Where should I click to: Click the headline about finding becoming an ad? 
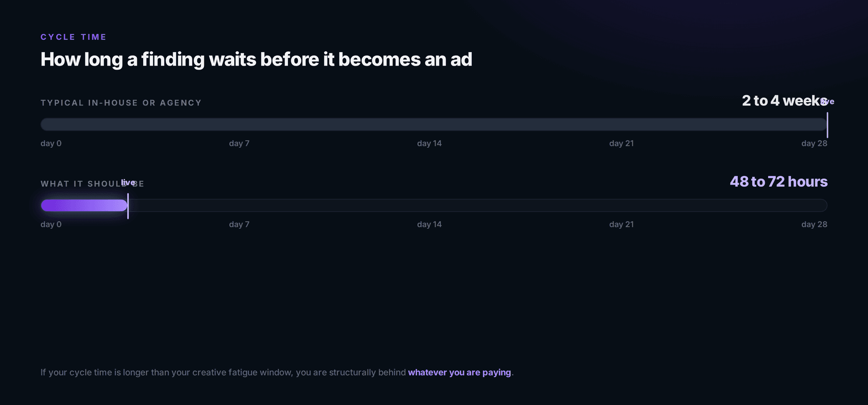pos(256,59)
